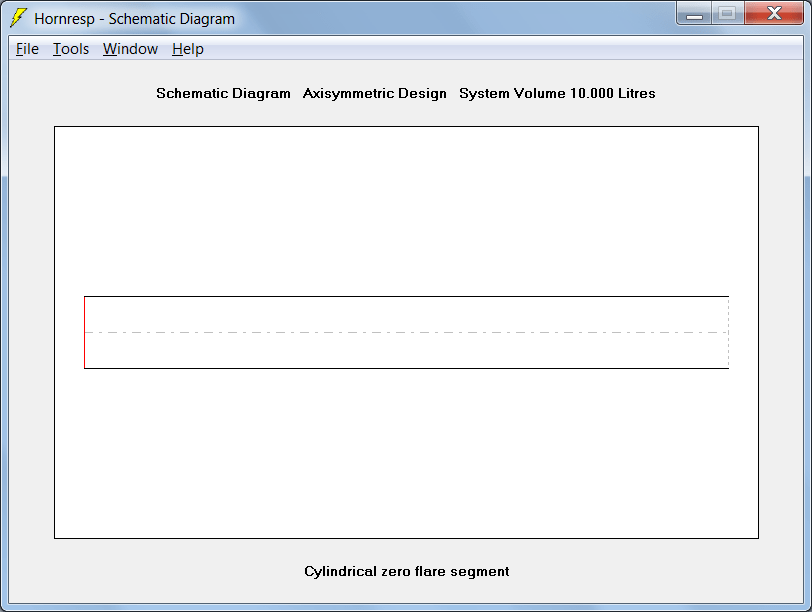Minimize the Schematic Diagram window
This screenshot has height=612, width=812.
click(694, 14)
